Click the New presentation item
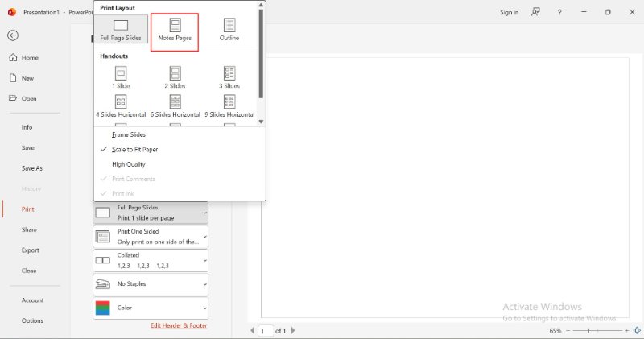 coord(22,78)
